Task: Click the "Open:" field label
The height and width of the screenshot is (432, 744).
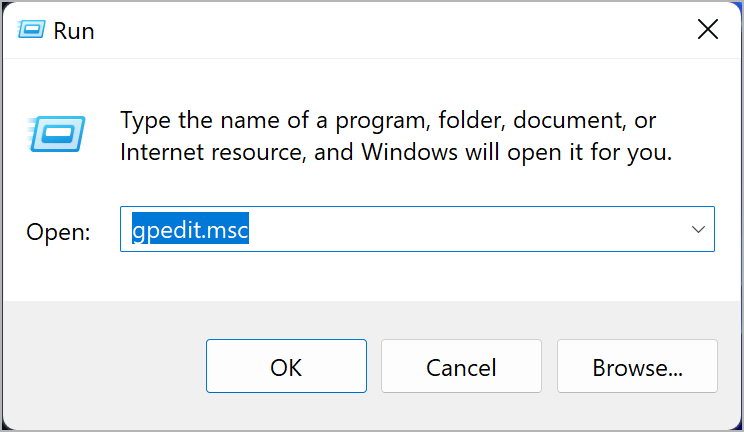Action: click(59, 232)
